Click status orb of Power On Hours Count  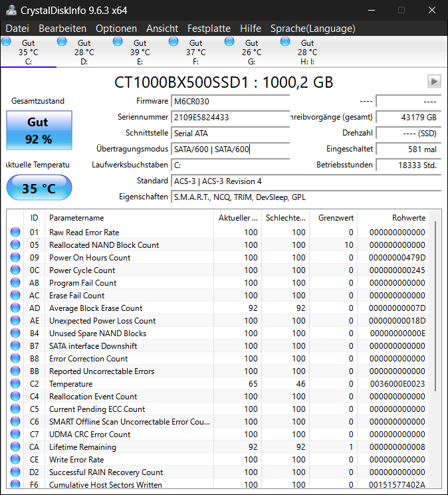(x=15, y=257)
